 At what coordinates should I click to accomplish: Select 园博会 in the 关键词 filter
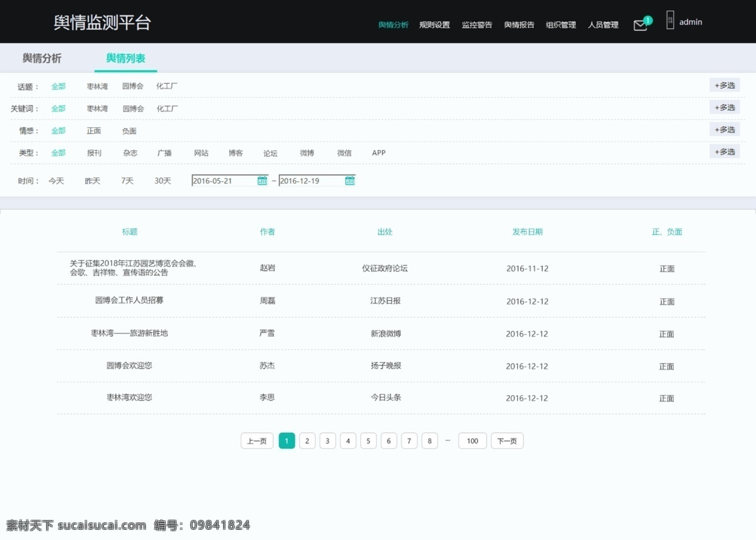133,108
